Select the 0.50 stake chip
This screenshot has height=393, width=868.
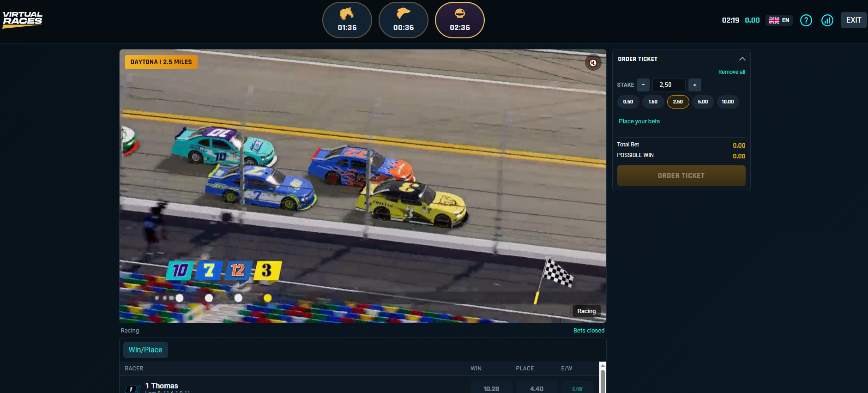(x=628, y=102)
